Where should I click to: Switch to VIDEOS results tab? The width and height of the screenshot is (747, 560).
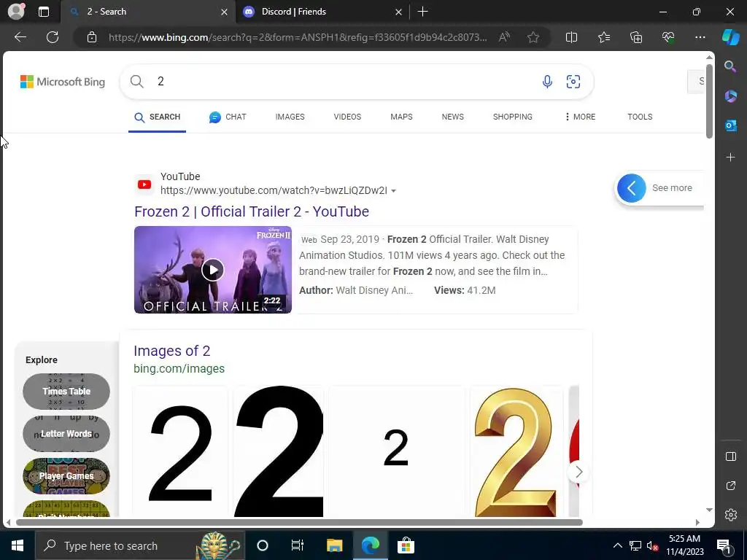pos(347,117)
